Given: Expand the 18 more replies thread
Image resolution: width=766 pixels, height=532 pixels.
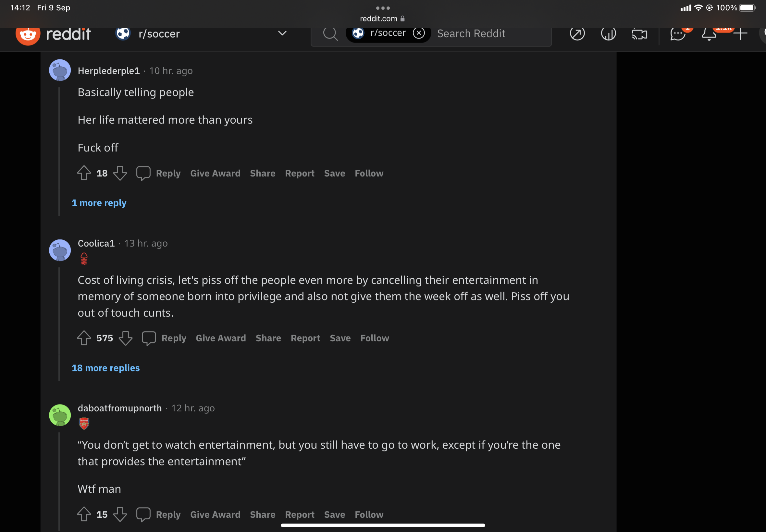Looking at the screenshot, I should [x=106, y=368].
